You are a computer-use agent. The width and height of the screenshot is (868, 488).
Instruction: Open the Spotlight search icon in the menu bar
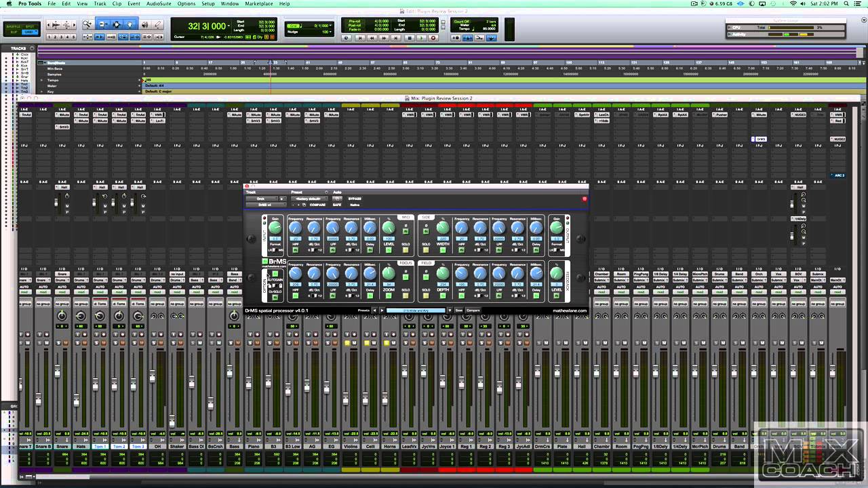pos(848,3)
